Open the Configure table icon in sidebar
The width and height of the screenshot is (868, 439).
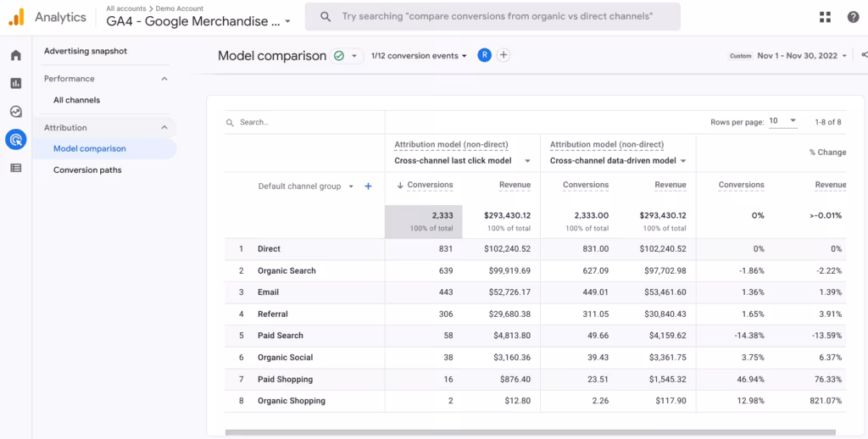15,168
